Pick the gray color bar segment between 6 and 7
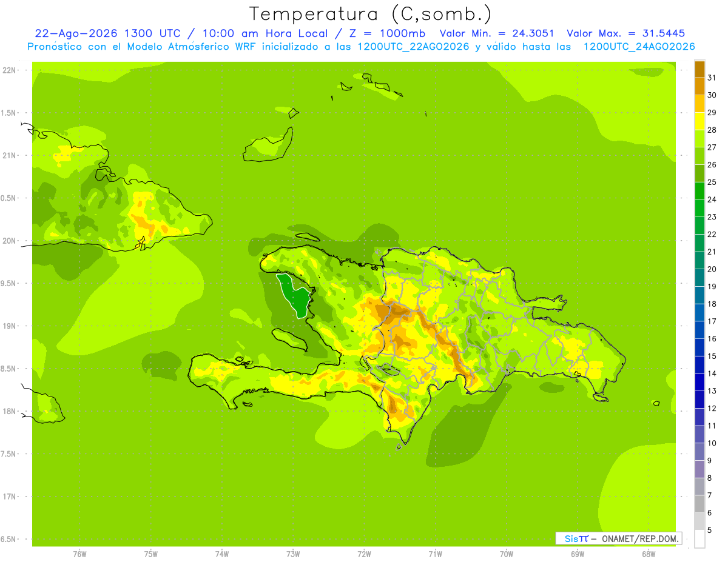This screenshot has height=562, width=728. 699,504
